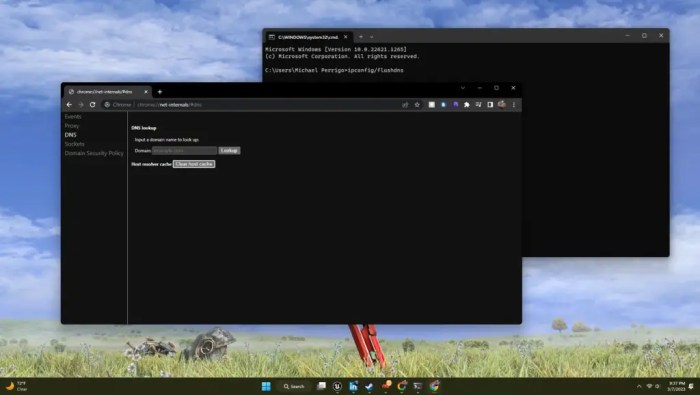Go forward in Chrome
This screenshot has height=395, width=700.
tap(81, 104)
